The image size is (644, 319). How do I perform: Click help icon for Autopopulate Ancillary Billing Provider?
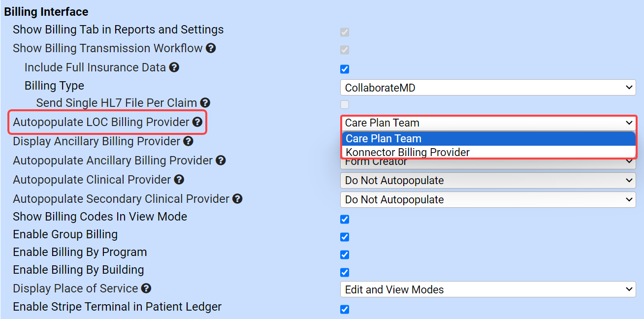[x=221, y=160]
